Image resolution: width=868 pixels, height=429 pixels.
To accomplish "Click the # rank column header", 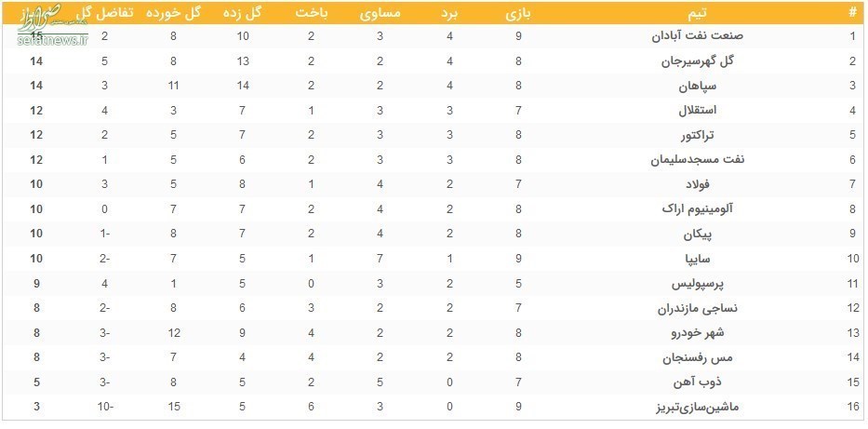I will (x=852, y=14).
